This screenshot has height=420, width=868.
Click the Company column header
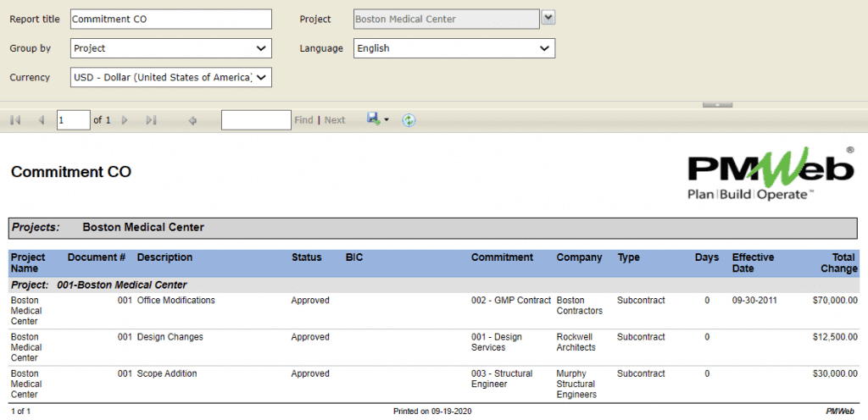pyautogui.click(x=579, y=257)
